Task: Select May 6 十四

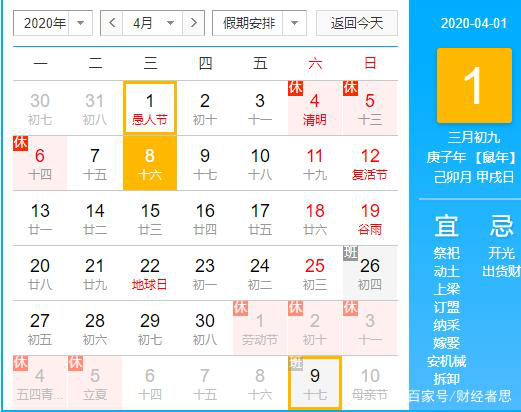Action: [x=150, y=383]
